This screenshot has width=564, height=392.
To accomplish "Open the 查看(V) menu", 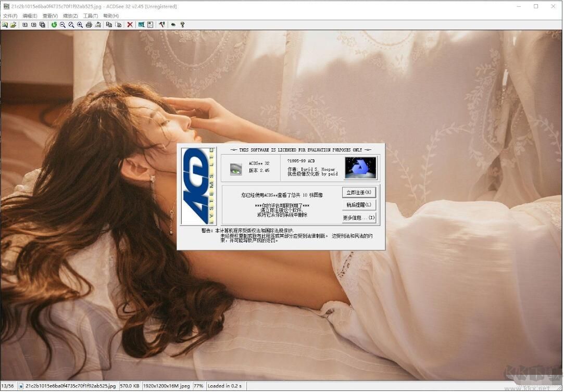I will click(x=50, y=16).
